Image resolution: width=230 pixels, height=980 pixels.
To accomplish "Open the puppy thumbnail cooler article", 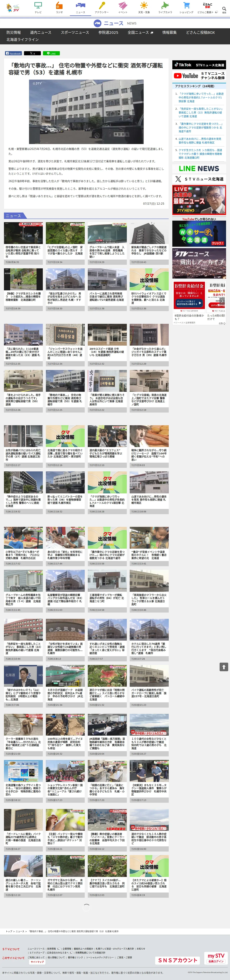I will point(23,725).
